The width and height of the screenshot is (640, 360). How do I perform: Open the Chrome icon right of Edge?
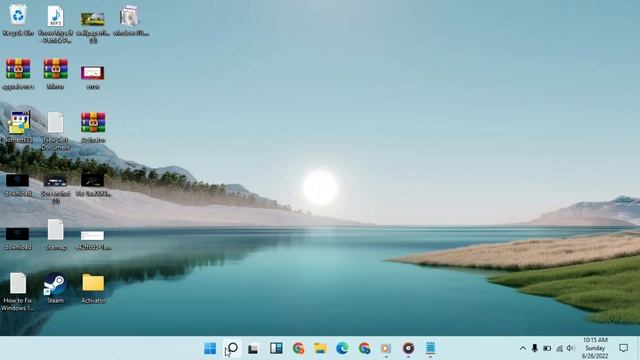(364, 348)
